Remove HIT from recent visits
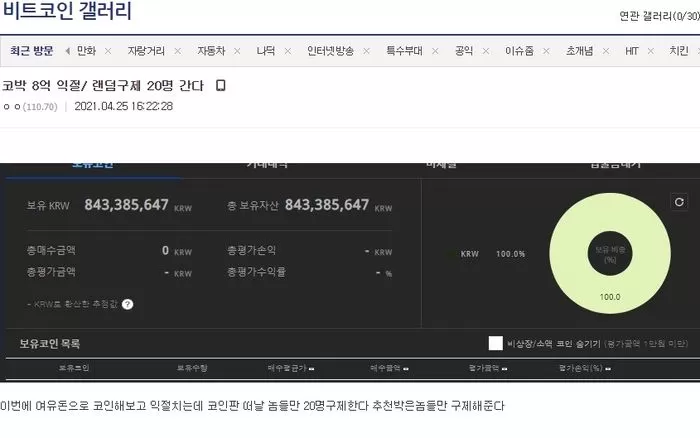The height and width of the screenshot is (438, 700). 651,51
